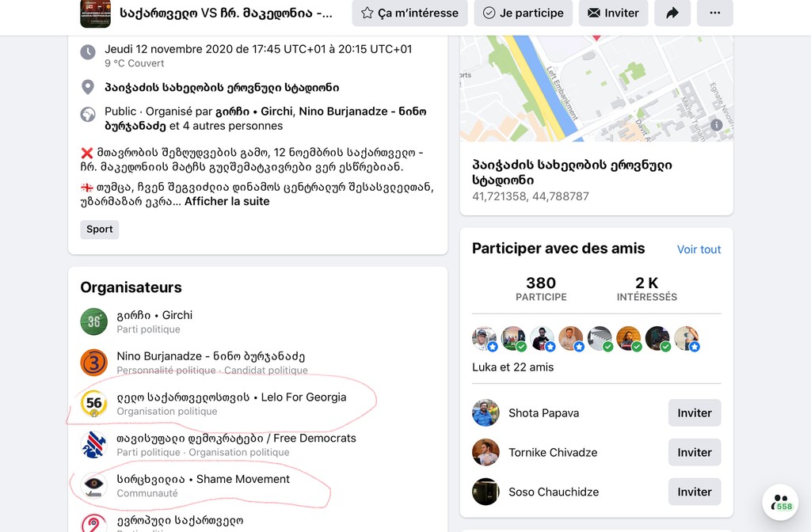Viewport: 811px width, 532px height.
Task: Open Shame Movement eye logo avatar
Action: (93, 485)
